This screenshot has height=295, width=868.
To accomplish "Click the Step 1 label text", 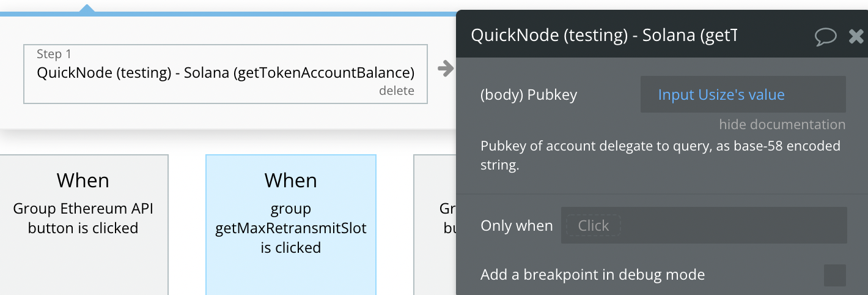I will 54,54.
